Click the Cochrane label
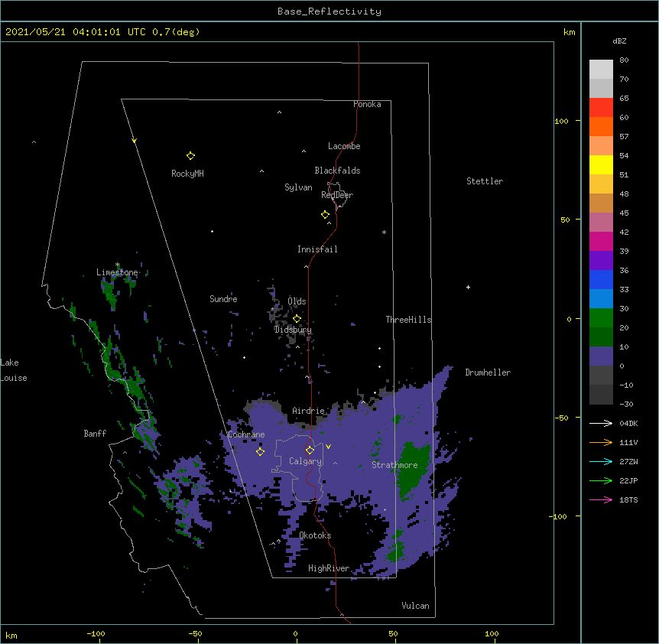The image size is (659, 644). [x=246, y=434]
